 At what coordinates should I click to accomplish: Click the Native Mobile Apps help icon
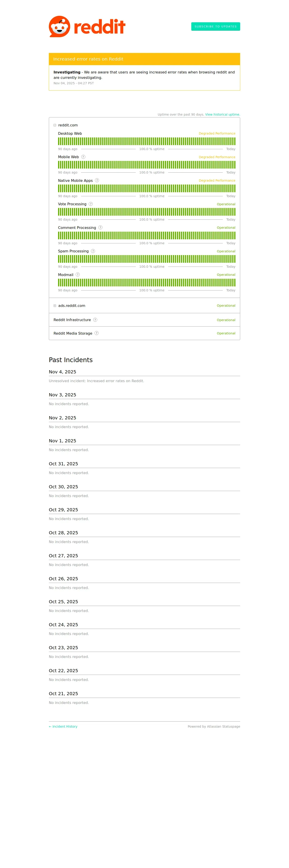tap(97, 181)
